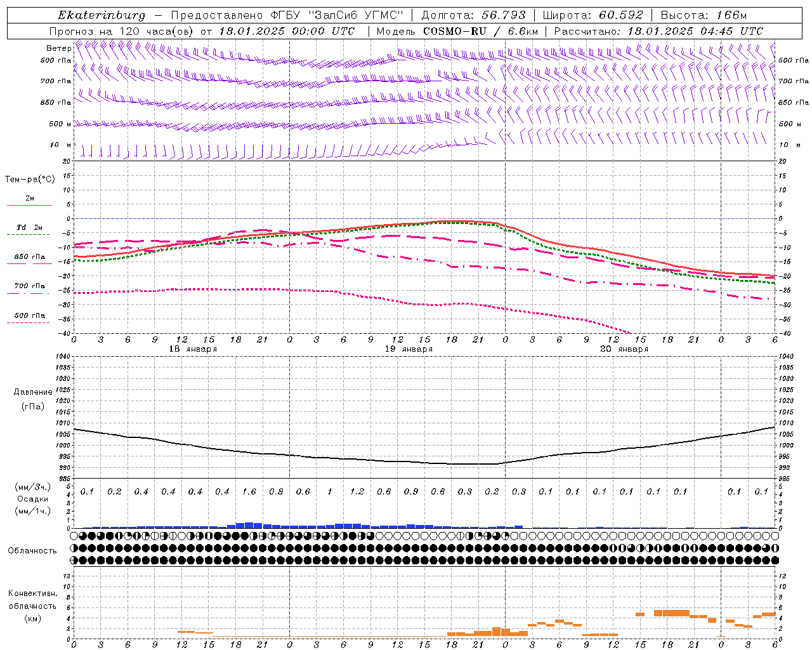Click the forecast start 18.01.2025 00:00 UTC
The height and width of the screenshot is (650, 812).
[x=287, y=31]
